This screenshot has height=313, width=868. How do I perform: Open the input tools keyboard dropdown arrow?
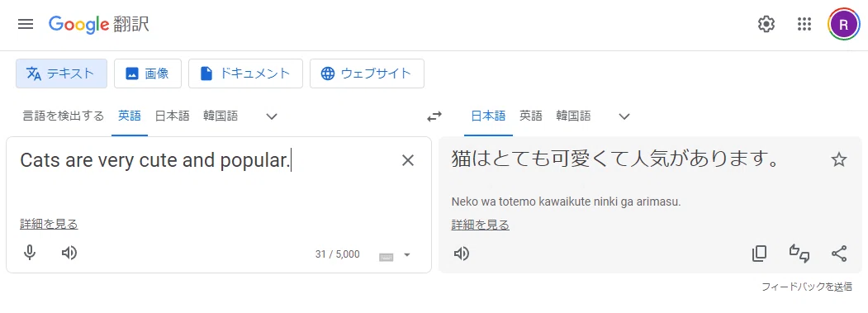[407, 255]
